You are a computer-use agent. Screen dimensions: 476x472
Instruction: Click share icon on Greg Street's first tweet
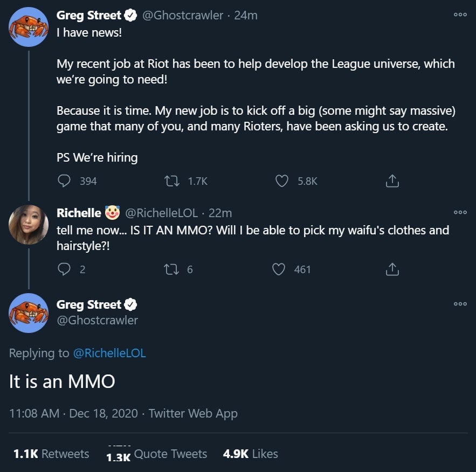point(392,181)
